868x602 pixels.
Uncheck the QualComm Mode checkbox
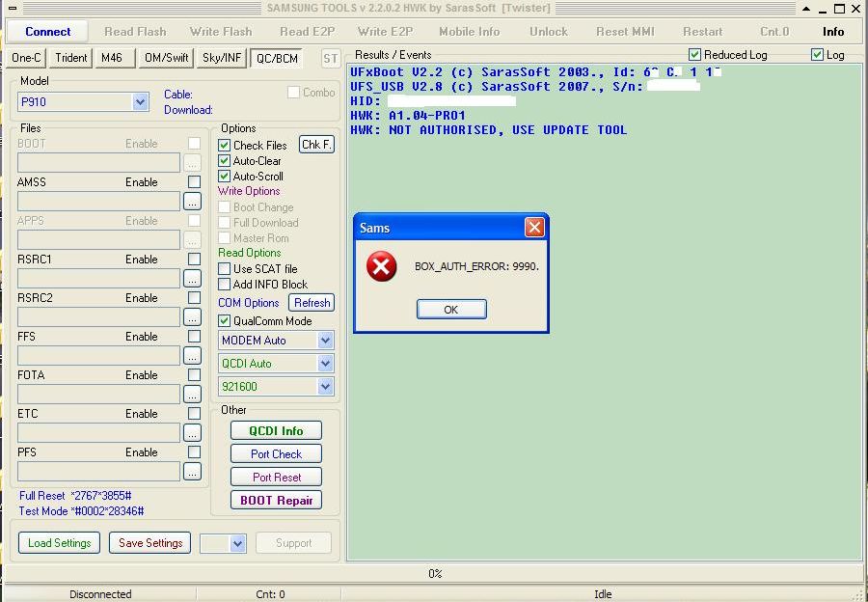click(224, 320)
